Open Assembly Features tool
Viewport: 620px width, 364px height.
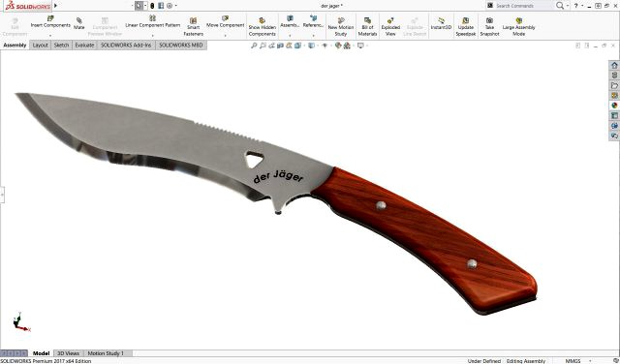[290, 21]
